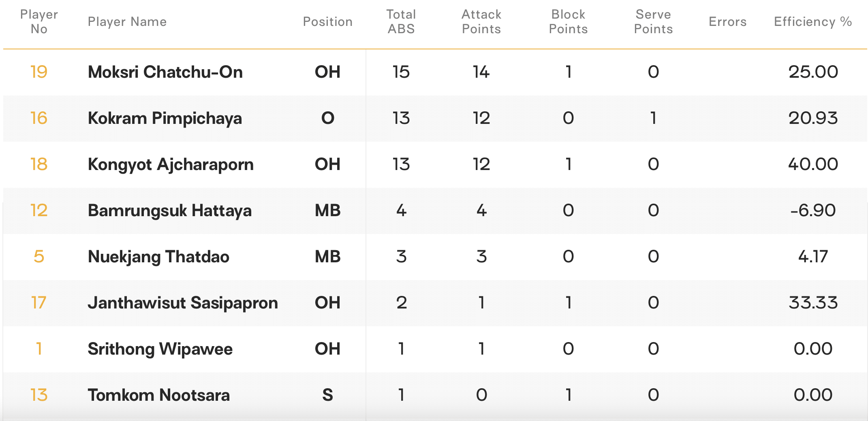This screenshot has height=421, width=868.
Task: Select Kokram Pimpichaya's name
Action: pyautogui.click(x=165, y=118)
